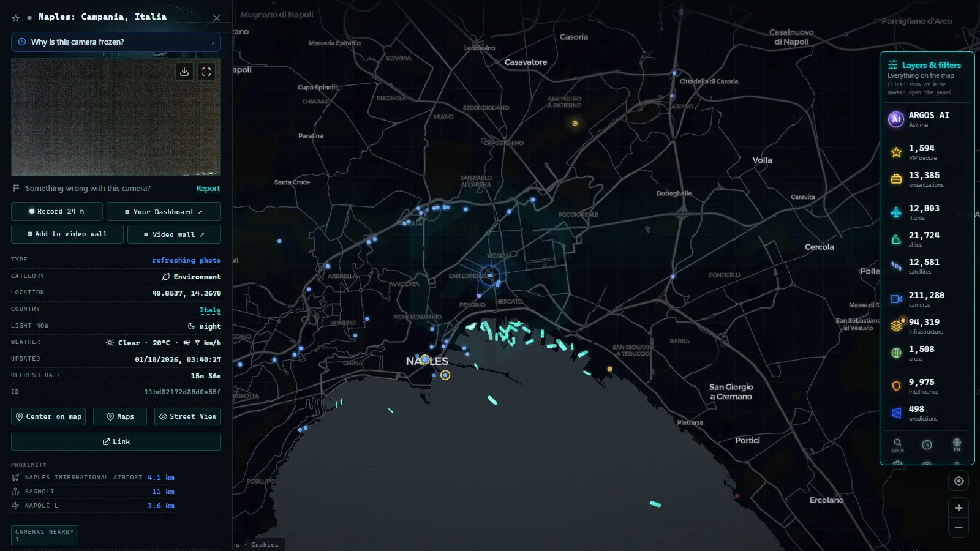Viewport: 980px width, 551px height.
Task: Change language via EN globe icon
Action: coord(957,444)
